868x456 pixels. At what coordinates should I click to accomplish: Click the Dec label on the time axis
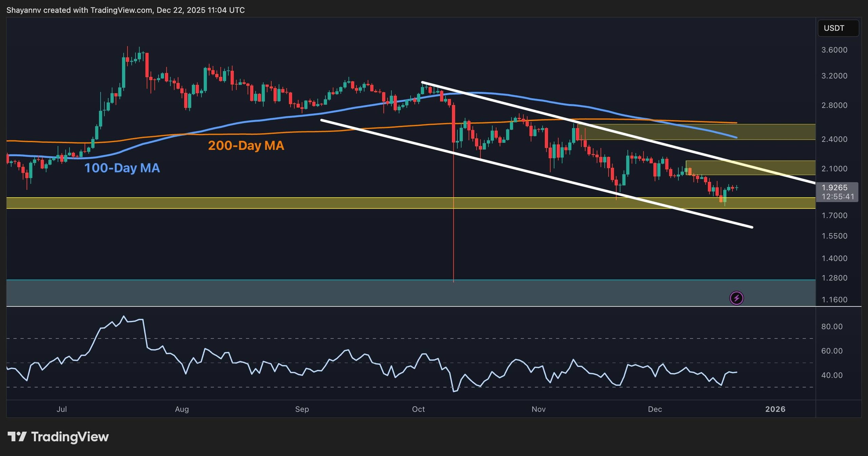coord(655,409)
